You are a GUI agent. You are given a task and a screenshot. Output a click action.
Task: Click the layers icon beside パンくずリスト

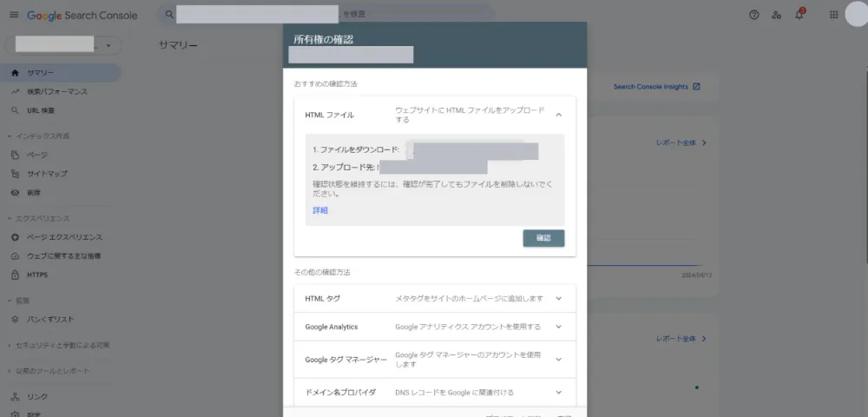pyautogui.click(x=16, y=320)
